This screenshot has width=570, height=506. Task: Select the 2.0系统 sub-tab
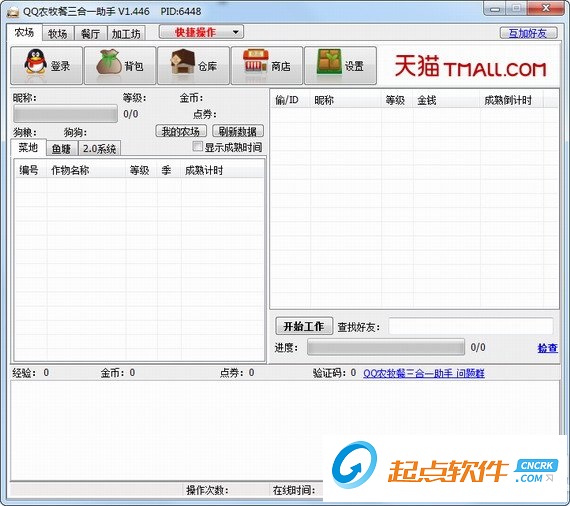click(99, 149)
